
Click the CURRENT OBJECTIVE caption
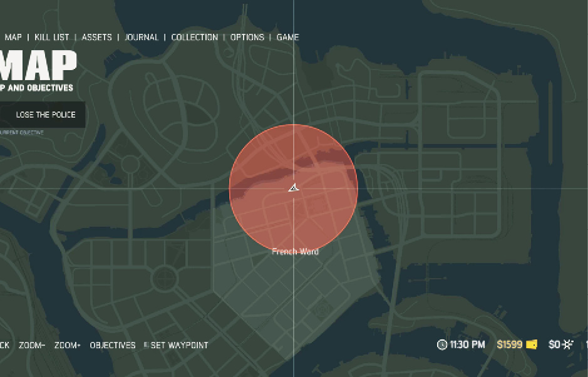tap(22, 132)
